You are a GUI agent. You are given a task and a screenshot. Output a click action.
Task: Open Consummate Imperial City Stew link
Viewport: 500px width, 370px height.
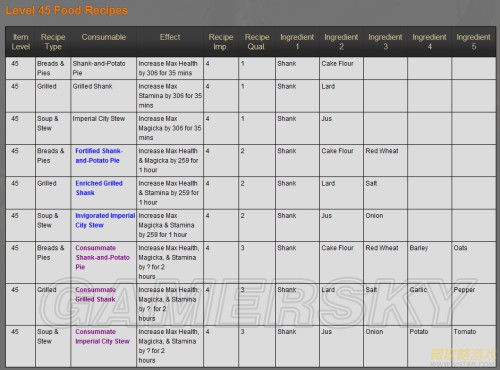(102, 336)
